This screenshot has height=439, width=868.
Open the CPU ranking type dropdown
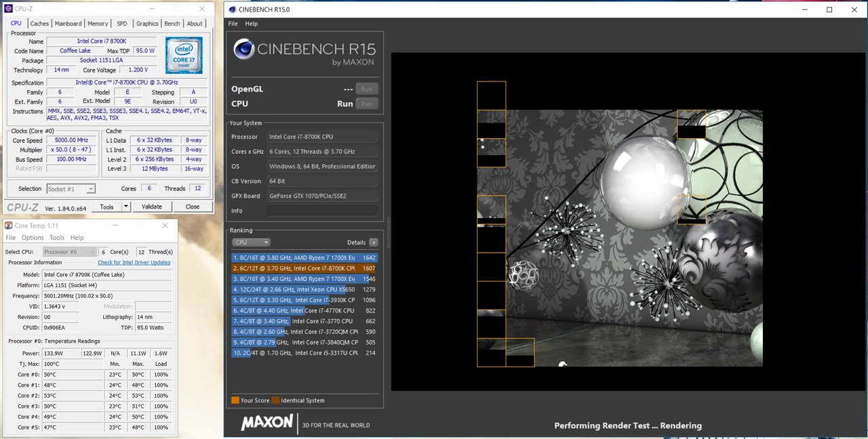[x=251, y=243]
